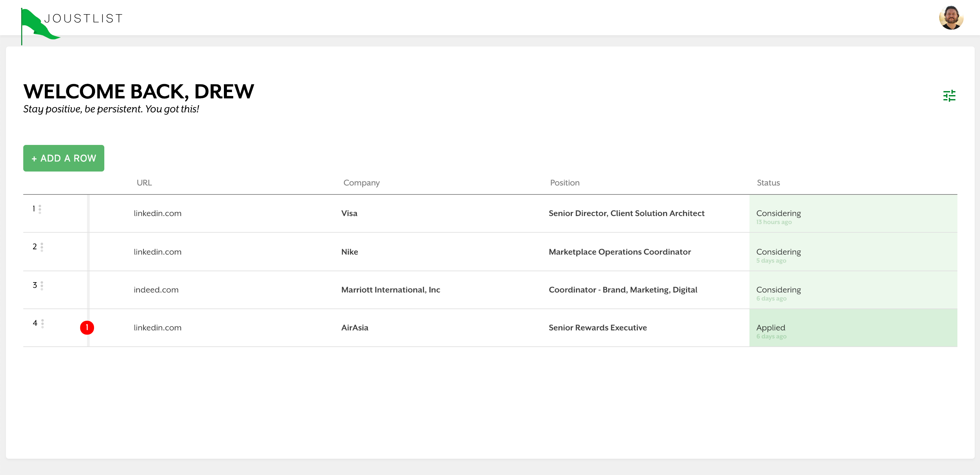Open row 3 three-dot options menu

click(x=42, y=286)
